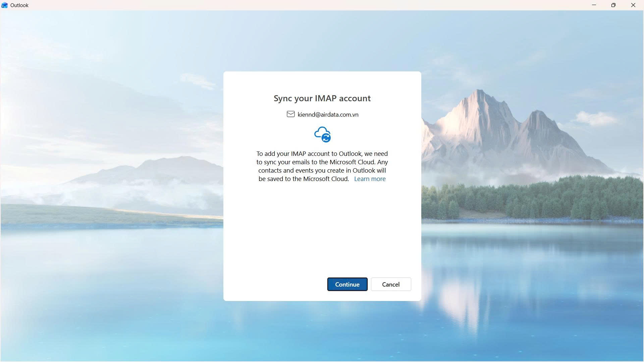Click the Continue button
This screenshot has height=362, width=644.
tap(347, 284)
